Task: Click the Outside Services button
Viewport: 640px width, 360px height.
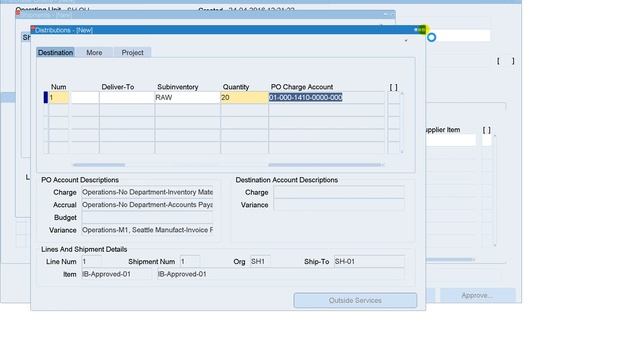Action: (355, 300)
